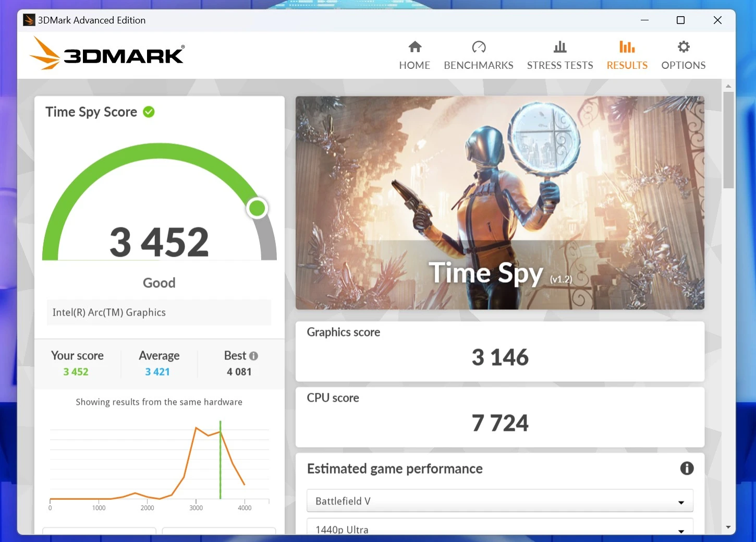Click the Home house icon
Viewport: 756px width, 542px height.
(x=414, y=47)
